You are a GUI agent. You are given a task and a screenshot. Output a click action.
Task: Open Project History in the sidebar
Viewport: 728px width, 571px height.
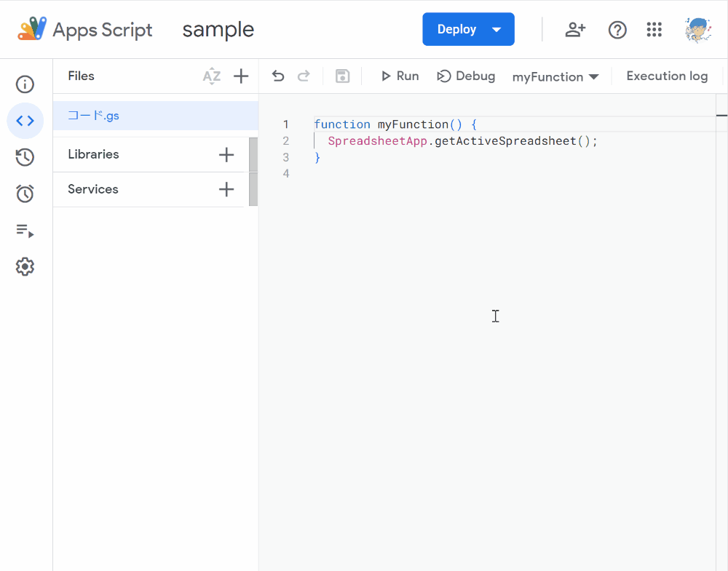click(25, 157)
